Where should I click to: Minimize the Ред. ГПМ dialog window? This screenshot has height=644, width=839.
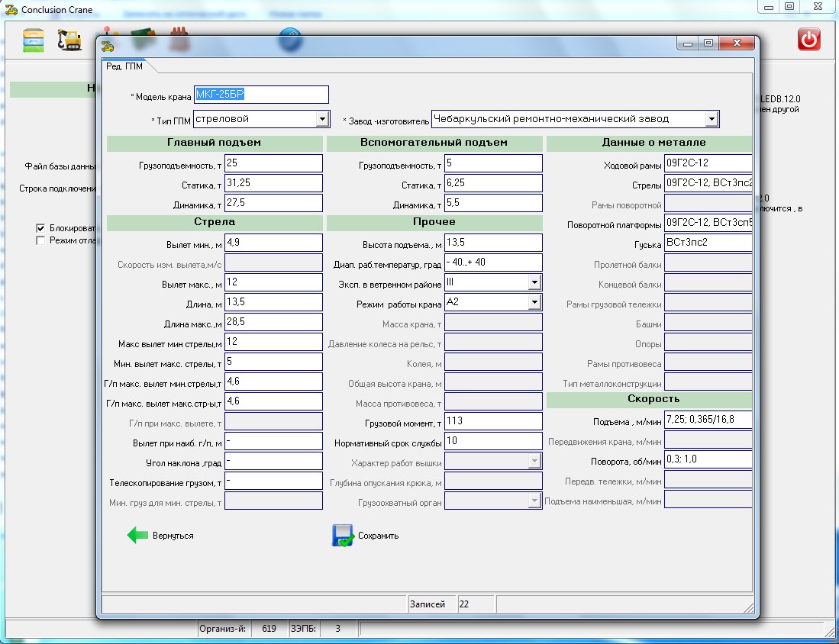point(688,43)
